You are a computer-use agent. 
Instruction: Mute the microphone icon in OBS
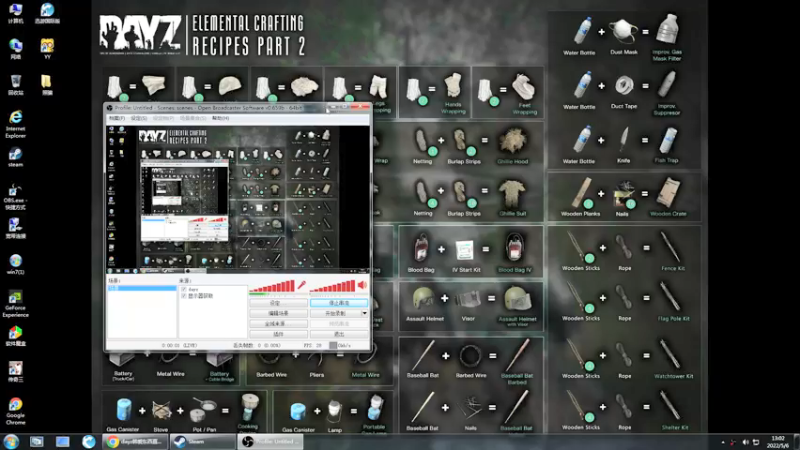click(x=302, y=285)
